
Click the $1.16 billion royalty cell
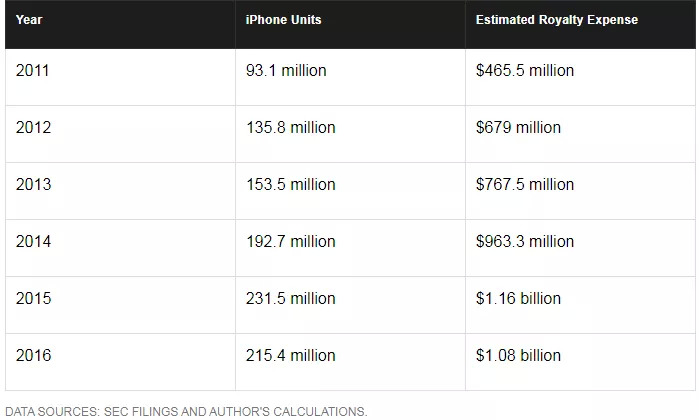pyautogui.click(x=518, y=299)
